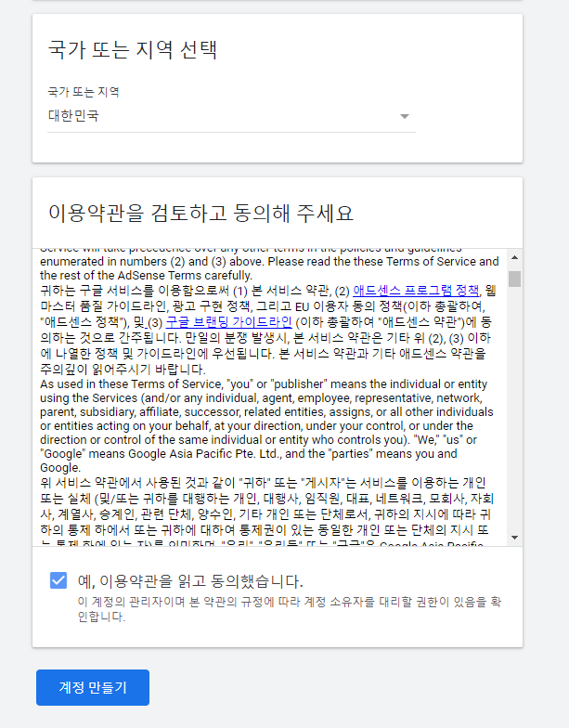Click the 국가 또는 지역 선택 heading
Viewport: 569px width, 728px height.
tap(133, 50)
